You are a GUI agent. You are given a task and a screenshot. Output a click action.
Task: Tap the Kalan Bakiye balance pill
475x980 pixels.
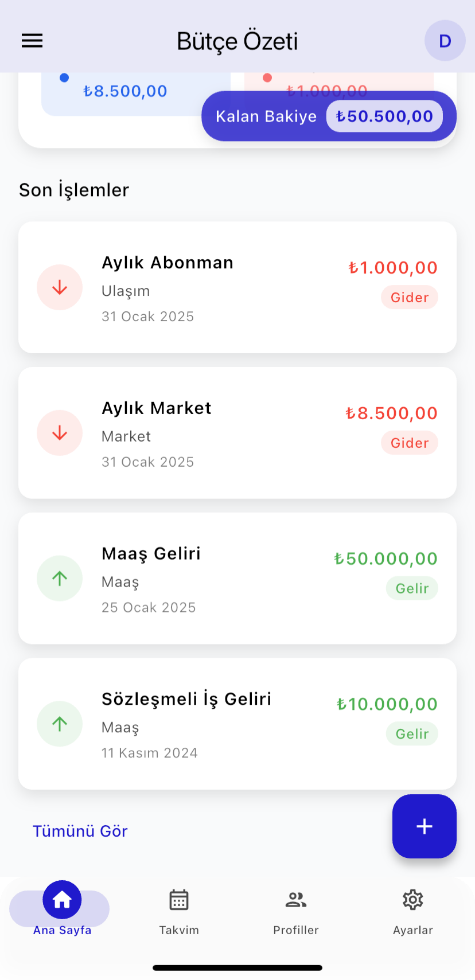pyautogui.click(x=329, y=116)
